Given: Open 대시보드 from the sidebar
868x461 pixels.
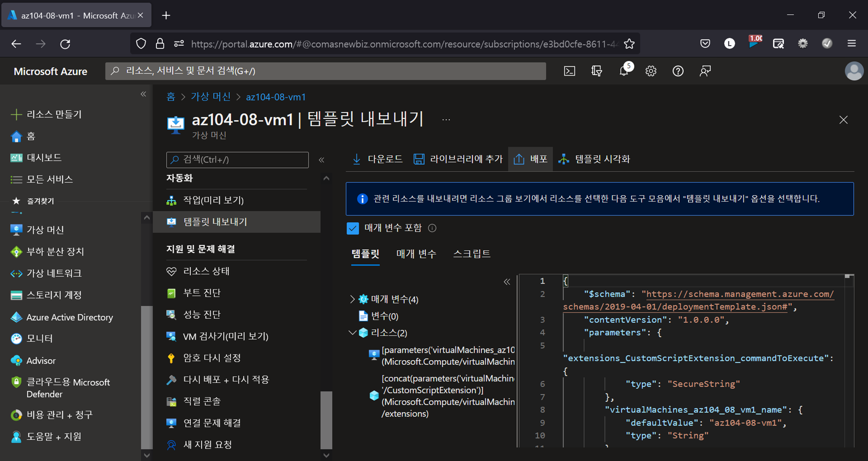Looking at the screenshot, I should tap(36, 158).
